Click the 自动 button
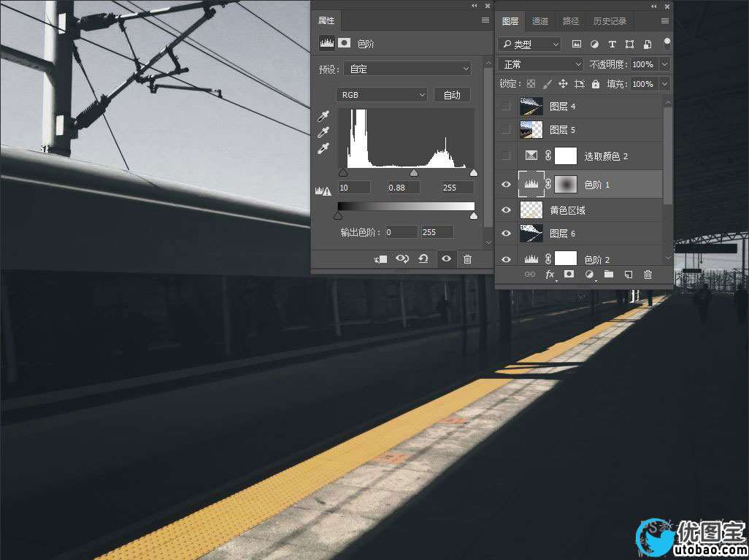This screenshot has height=560, width=749. click(x=452, y=95)
